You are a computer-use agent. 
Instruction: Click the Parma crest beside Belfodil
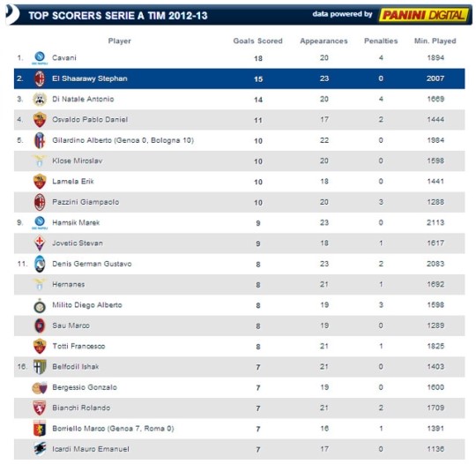[x=40, y=367]
